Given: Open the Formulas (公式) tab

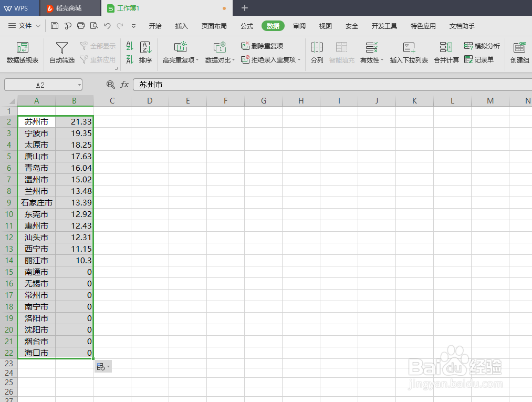Looking at the screenshot, I should point(247,26).
